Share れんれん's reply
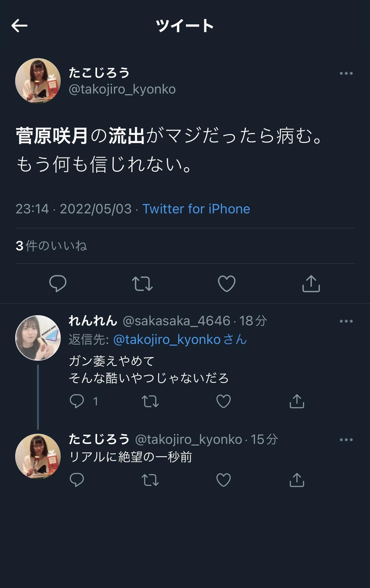Screen dimensions: 370x588 (x=297, y=401)
